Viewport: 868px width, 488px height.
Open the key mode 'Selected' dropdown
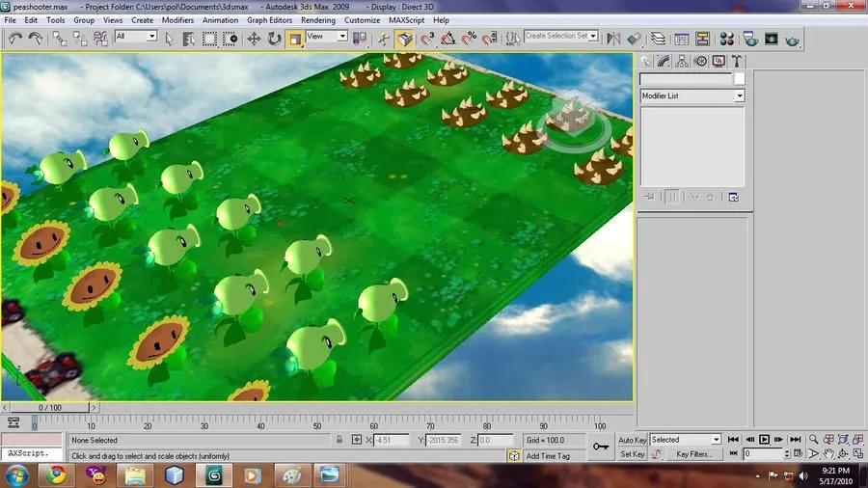686,440
